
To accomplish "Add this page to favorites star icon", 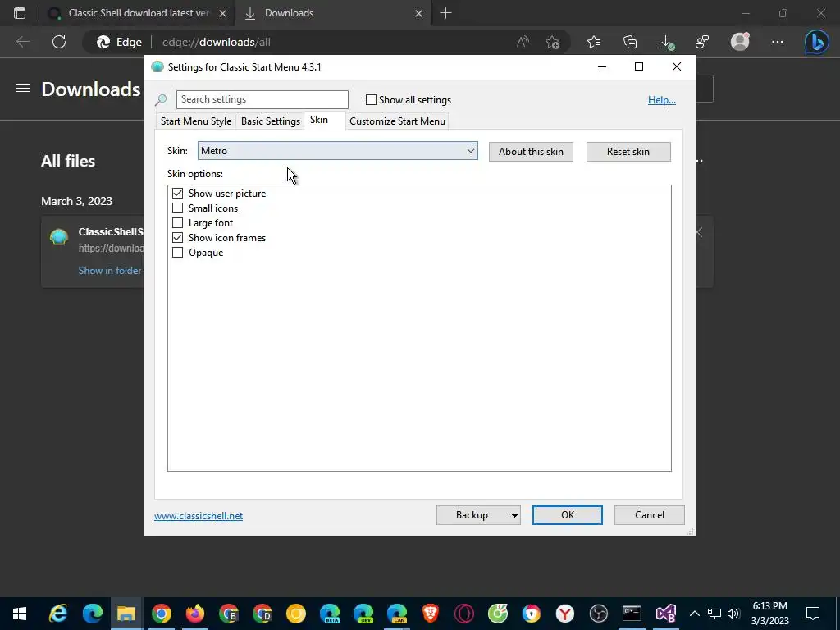I will 552,42.
